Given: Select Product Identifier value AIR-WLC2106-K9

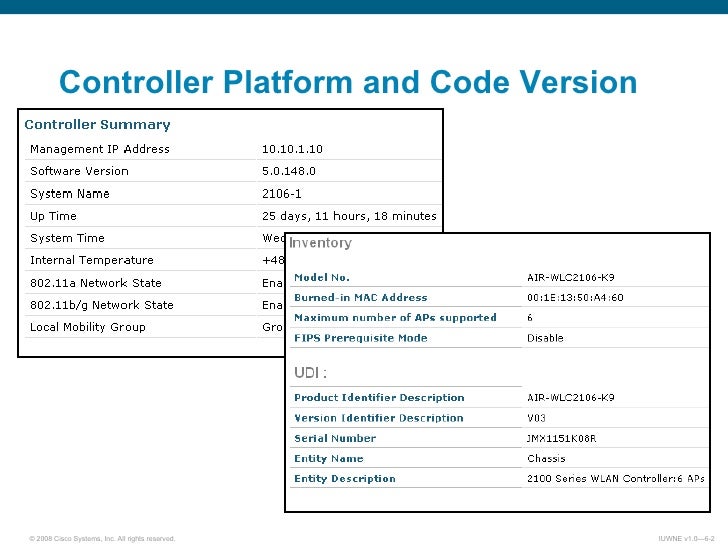Looking at the screenshot, I should (571, 397).
